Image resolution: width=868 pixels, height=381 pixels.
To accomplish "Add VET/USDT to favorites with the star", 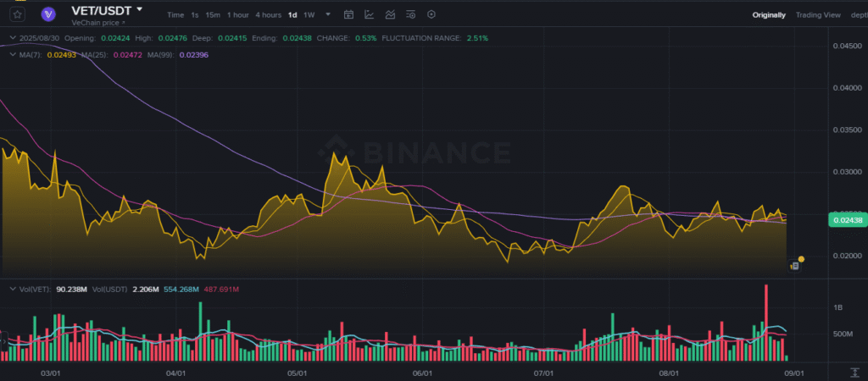I will (x=18, y=14).
